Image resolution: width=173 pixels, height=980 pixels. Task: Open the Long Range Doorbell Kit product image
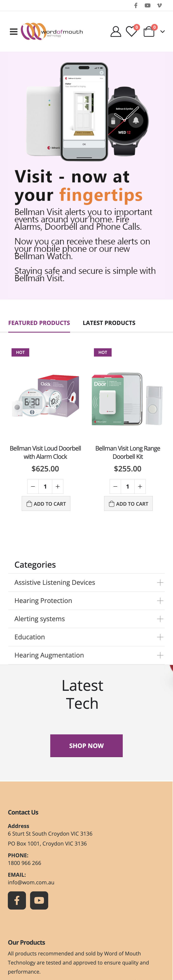[127, 399]
